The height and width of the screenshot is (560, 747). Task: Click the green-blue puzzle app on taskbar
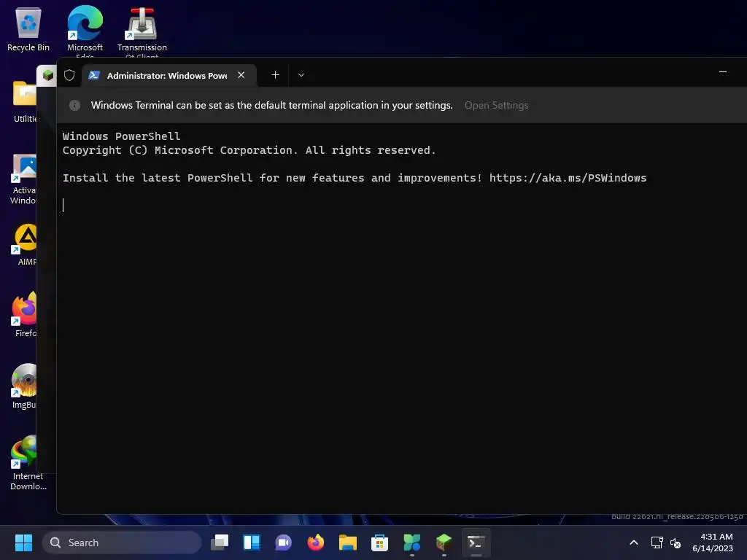[411, 542]
